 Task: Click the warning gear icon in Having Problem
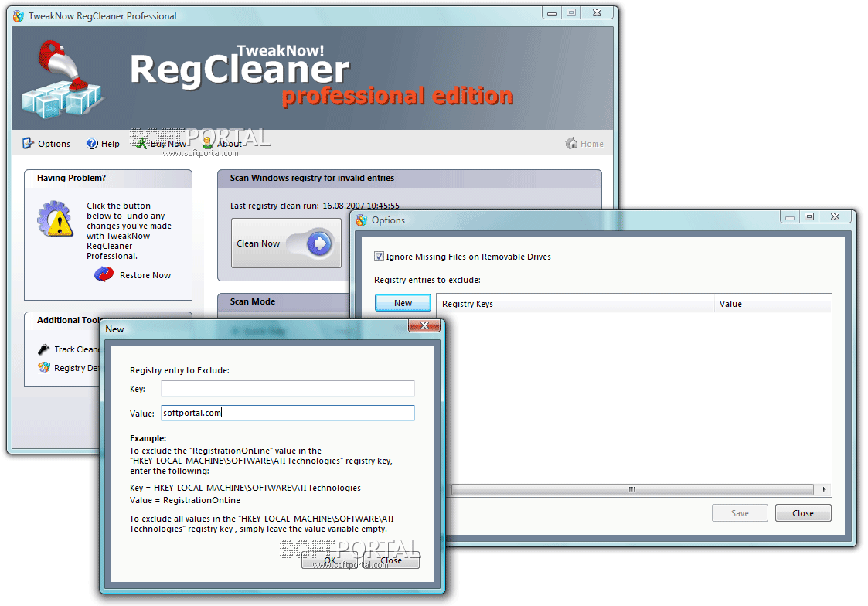(x=56, y=220)
